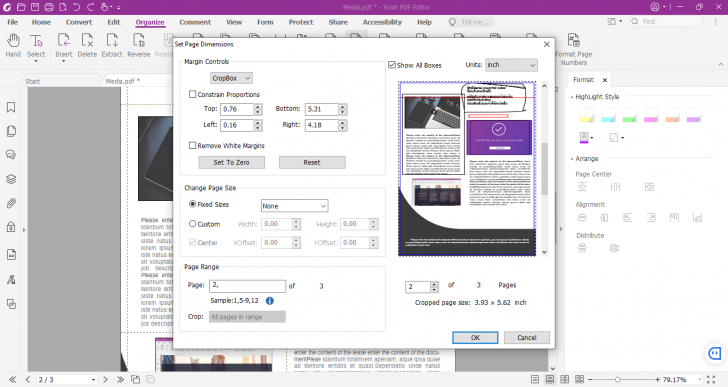Click the Right margin input field
The width and height of the screenshot is (728, 387).
[321, 125]
